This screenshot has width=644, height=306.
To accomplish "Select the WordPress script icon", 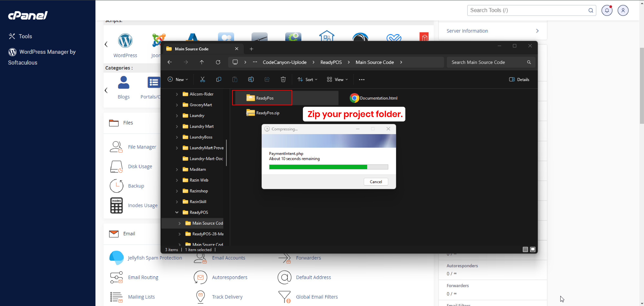I will (x=125, y=40).
